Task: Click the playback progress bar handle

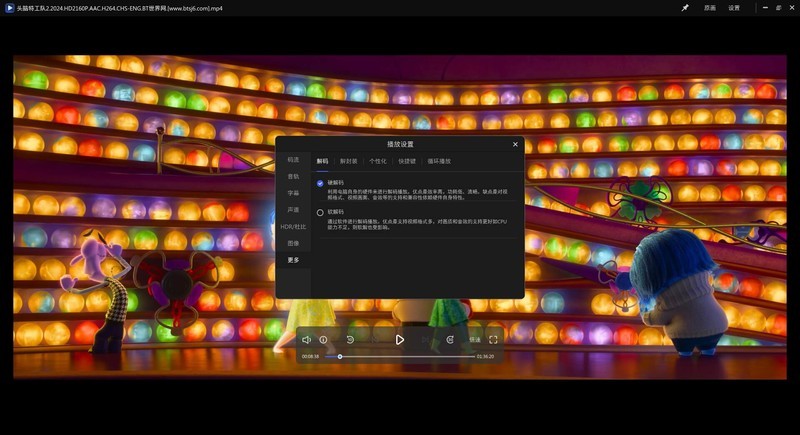Action: coord(340,356)
